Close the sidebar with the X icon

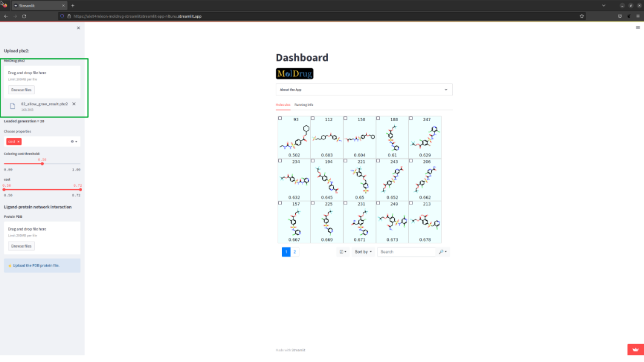pos(79,28)
